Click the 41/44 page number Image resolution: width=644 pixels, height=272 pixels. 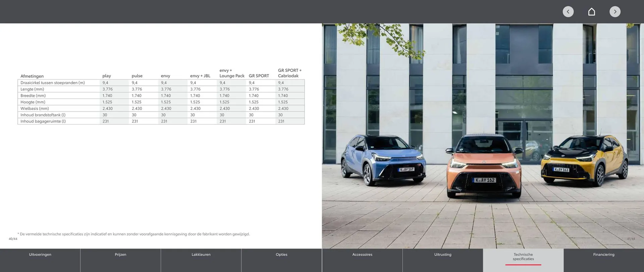tap(631, 239)
